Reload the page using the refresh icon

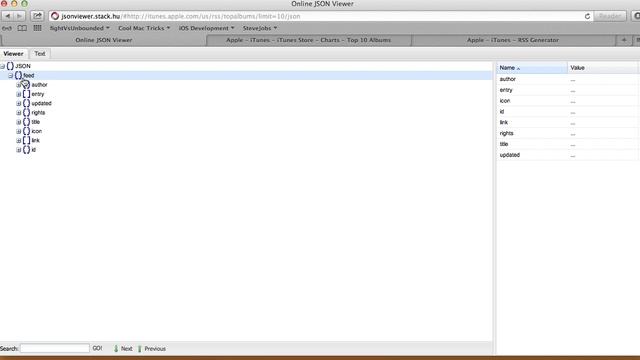point(587,16)
